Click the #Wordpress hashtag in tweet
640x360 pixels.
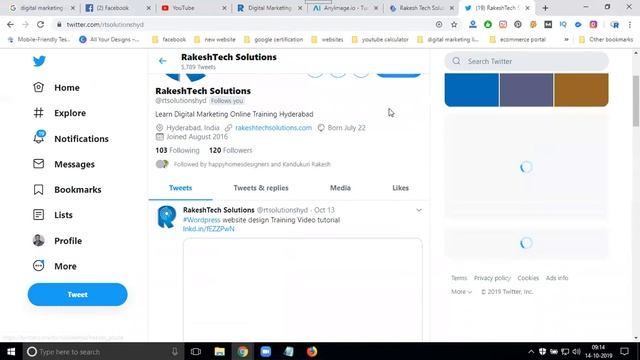(202, 220)
